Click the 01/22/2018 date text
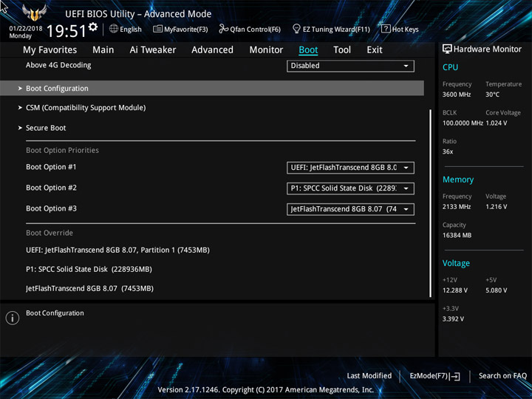 [26, 29]
